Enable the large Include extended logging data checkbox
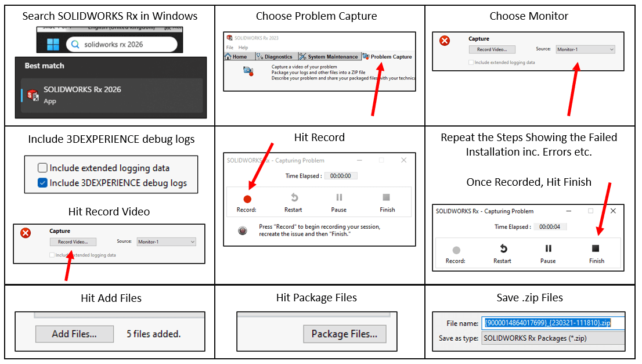 pyautogui.click(x=42, y=168)
